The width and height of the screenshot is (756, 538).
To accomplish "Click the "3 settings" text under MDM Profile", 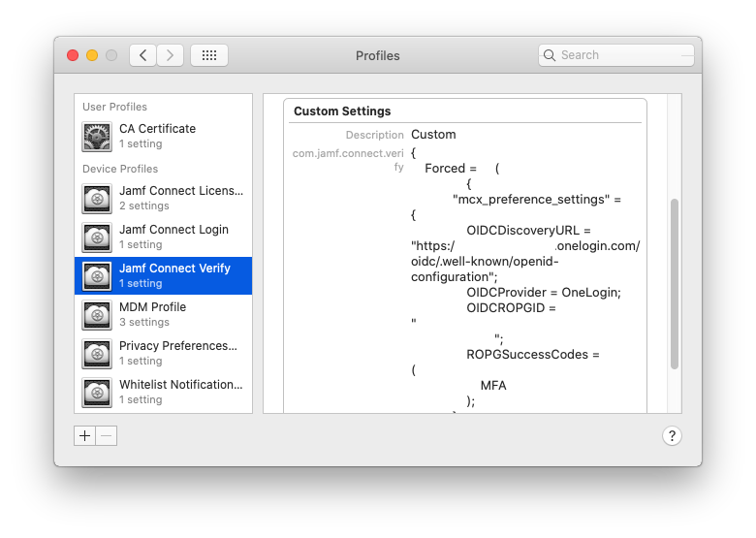I will pos(144,322).
